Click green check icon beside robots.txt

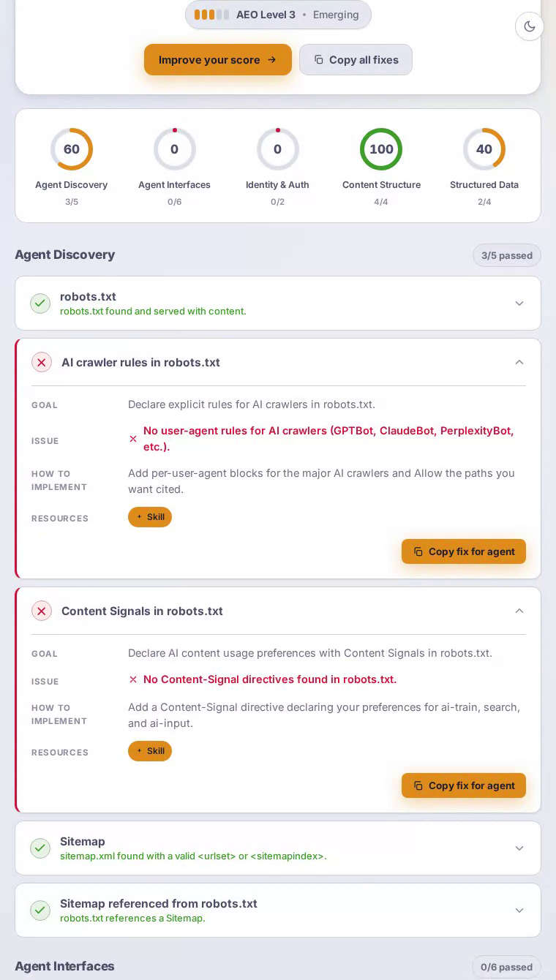point(40,303)
